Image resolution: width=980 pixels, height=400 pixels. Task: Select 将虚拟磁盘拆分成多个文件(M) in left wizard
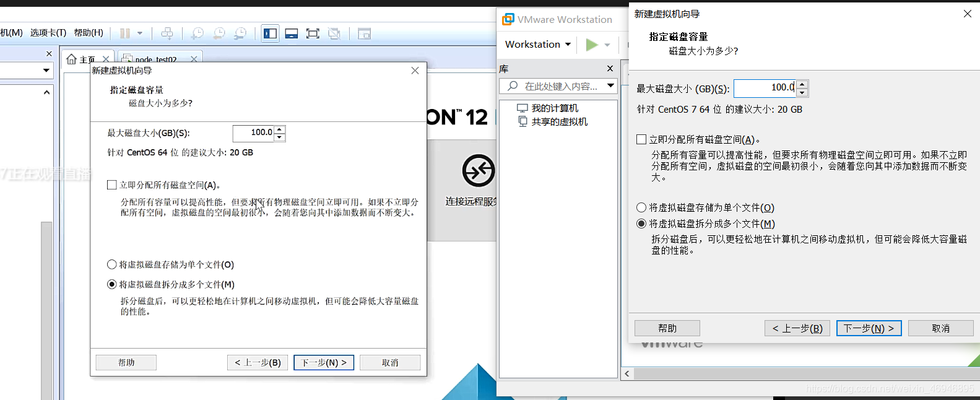click(112, 284)
